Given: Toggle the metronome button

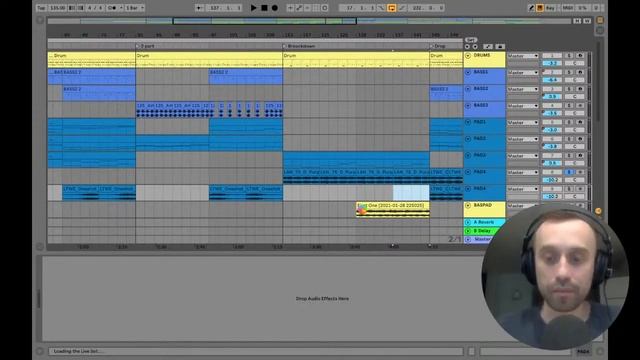Looking at the screenshot, I should pyautogui.click(x=113, y=8).
